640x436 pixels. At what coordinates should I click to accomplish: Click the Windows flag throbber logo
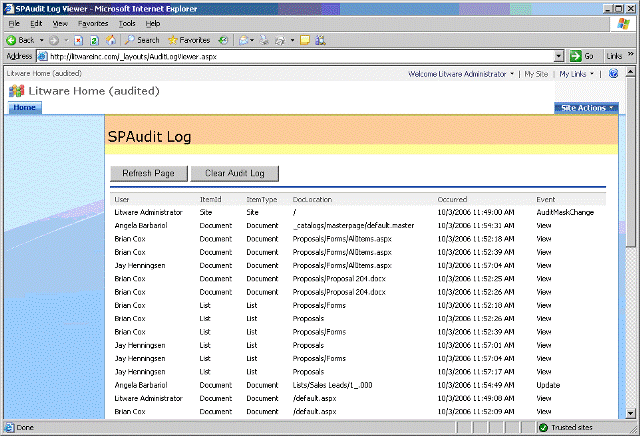[x=623, y=24]
